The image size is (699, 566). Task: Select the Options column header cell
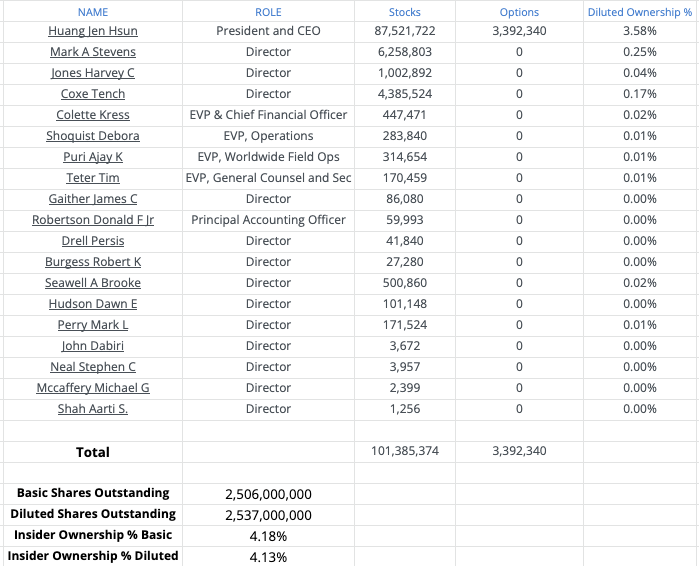click(519, 12)
